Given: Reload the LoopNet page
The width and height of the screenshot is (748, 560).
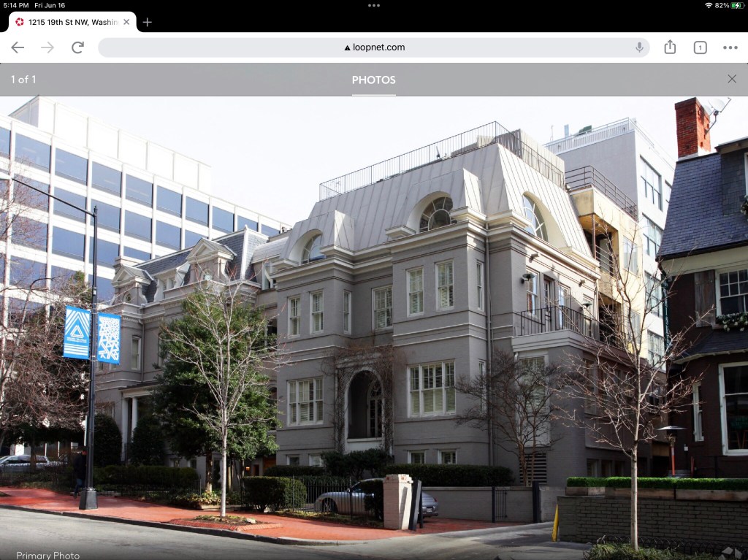Looking at the screenshot, I should [77, 47].
